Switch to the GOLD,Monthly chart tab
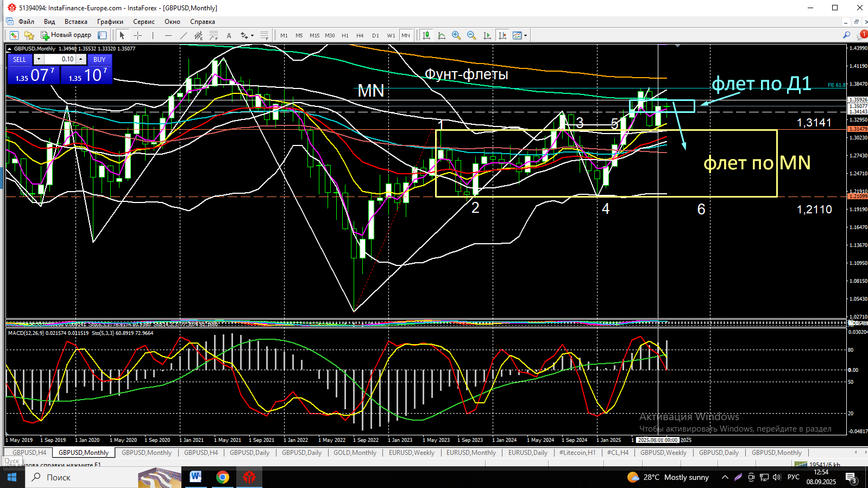 point(355,453)
